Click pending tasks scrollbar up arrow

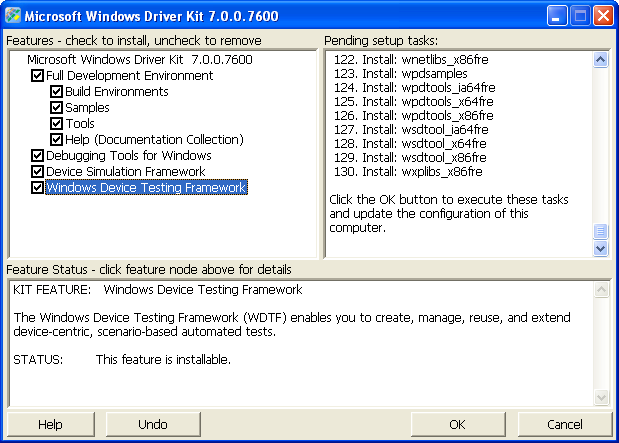tap(600, 60)
